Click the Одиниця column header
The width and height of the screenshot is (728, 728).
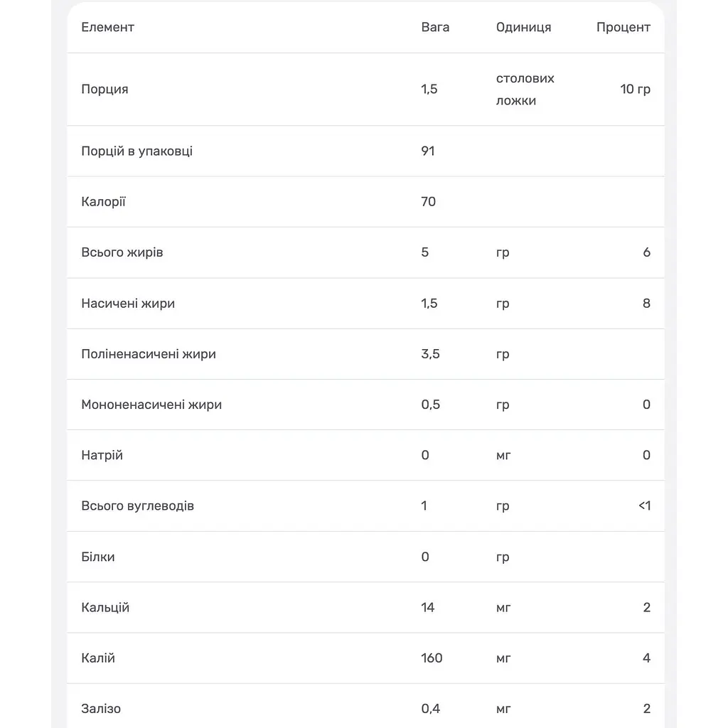pos(523,28)
